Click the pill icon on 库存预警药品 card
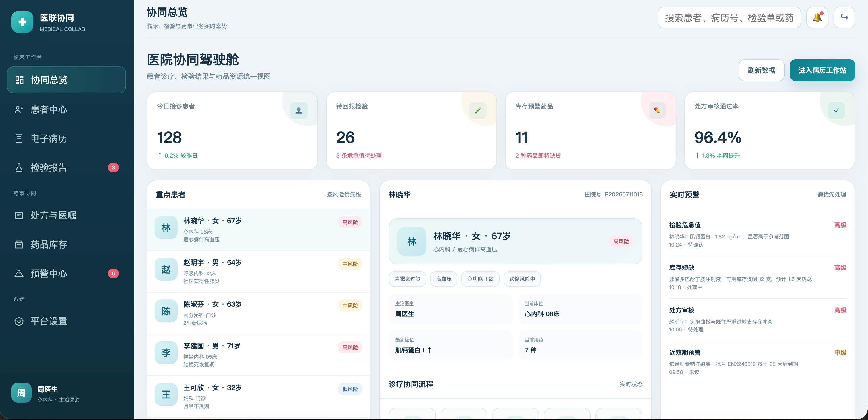 pos(657,110)
